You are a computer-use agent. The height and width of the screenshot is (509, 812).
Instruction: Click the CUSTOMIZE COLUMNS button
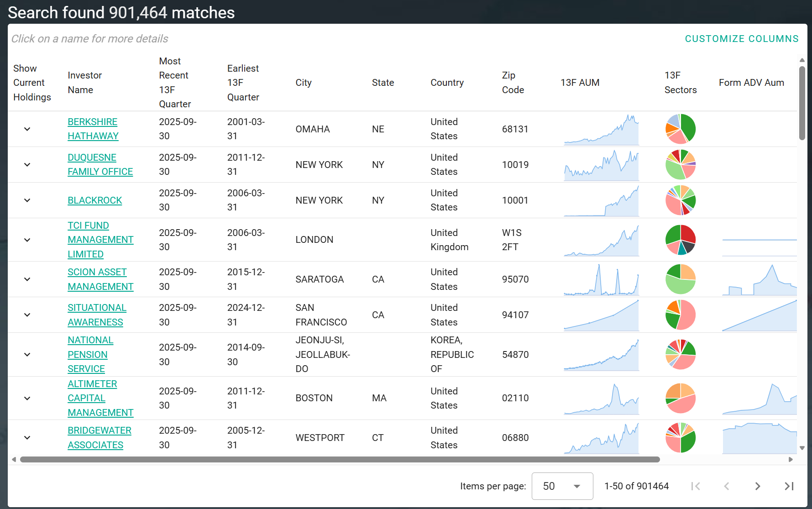742,39
